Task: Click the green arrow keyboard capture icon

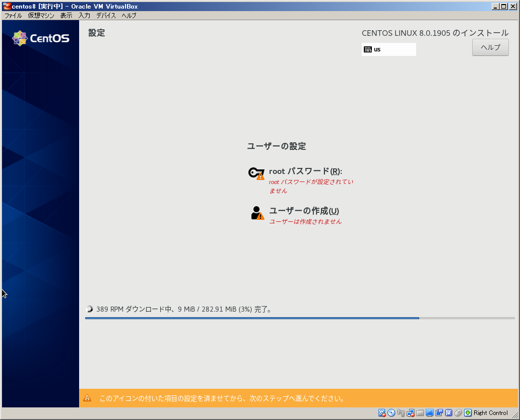Action: pos(468,413)
